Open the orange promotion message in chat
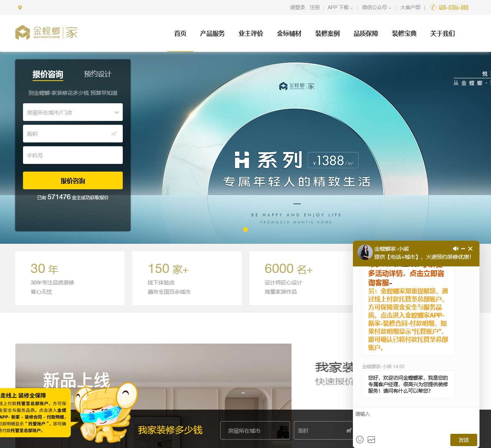The height and width of the screenshot is (448, 491). (x=408, y=310)
